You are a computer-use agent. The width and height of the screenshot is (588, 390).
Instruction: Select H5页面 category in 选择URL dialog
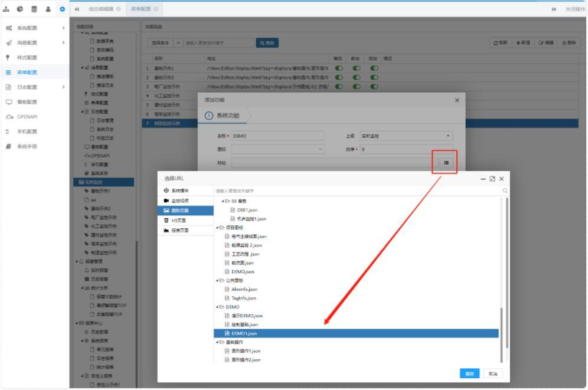[185, 220]
